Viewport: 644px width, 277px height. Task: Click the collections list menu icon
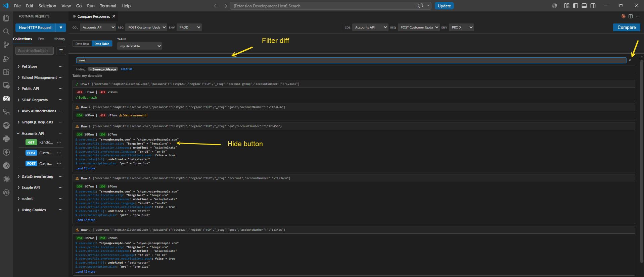click(x=61, y=51)
